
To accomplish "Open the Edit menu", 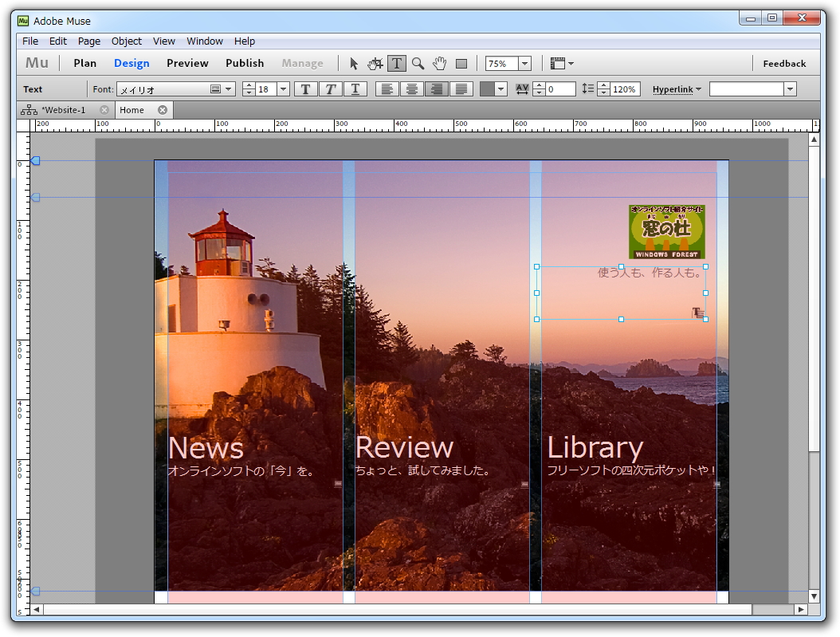I will [x=58, y=41].
